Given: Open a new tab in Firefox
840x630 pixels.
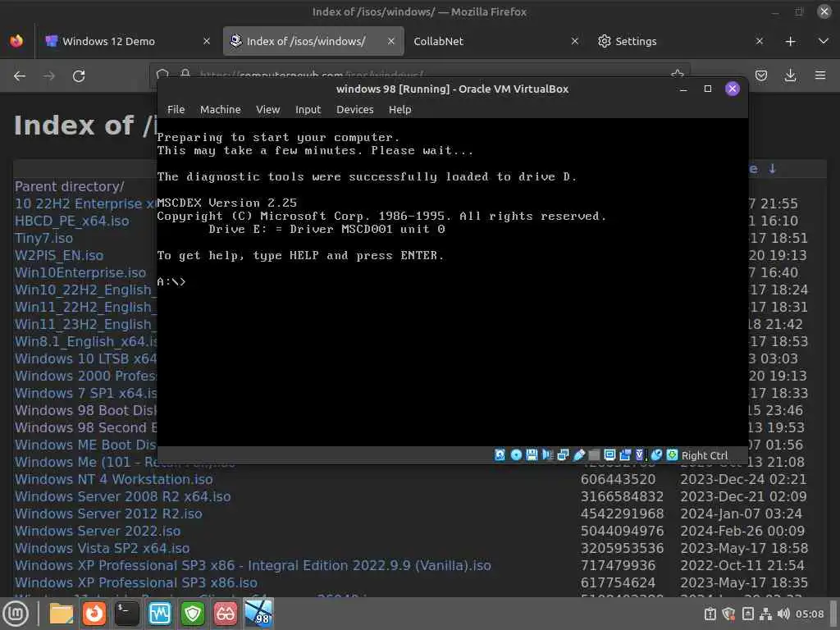Looking at the screenshot, I should point(790,41).
